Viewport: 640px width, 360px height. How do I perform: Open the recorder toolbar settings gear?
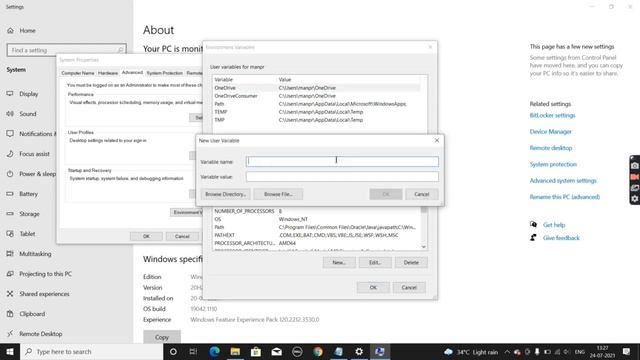pos(634,199)
